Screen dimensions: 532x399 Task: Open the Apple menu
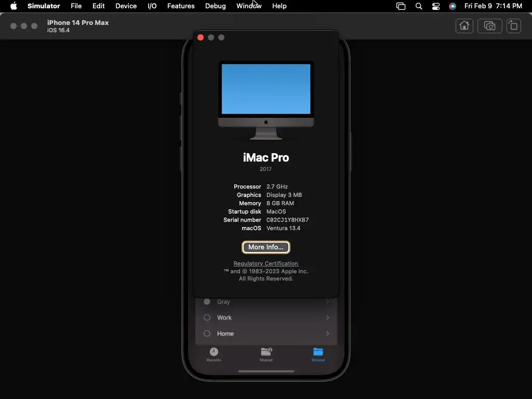14,6
